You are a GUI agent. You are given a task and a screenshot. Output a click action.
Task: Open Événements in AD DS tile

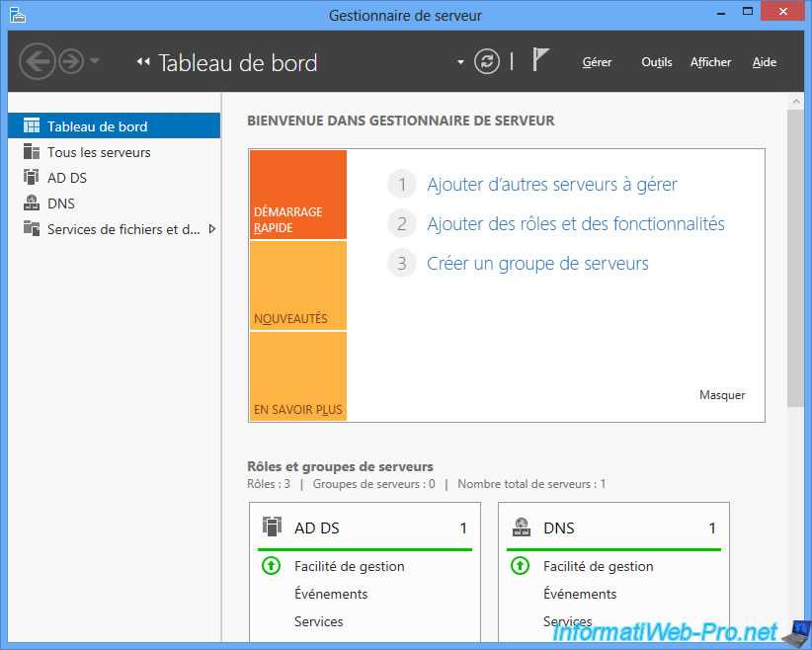click(331, 594)
